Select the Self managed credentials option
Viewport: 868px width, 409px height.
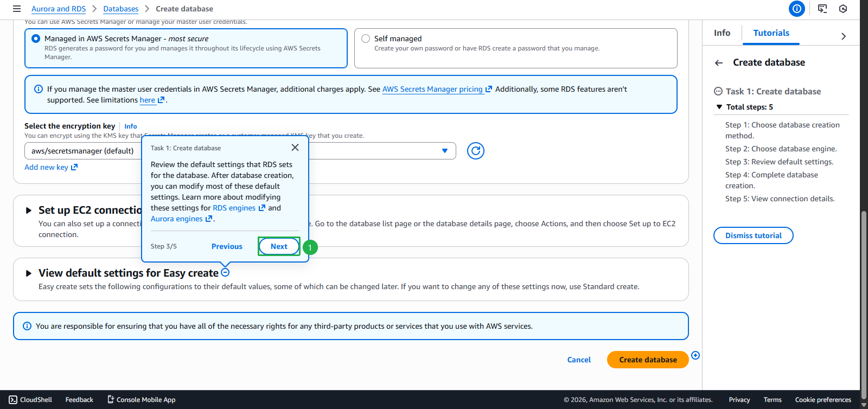point(366,39)
